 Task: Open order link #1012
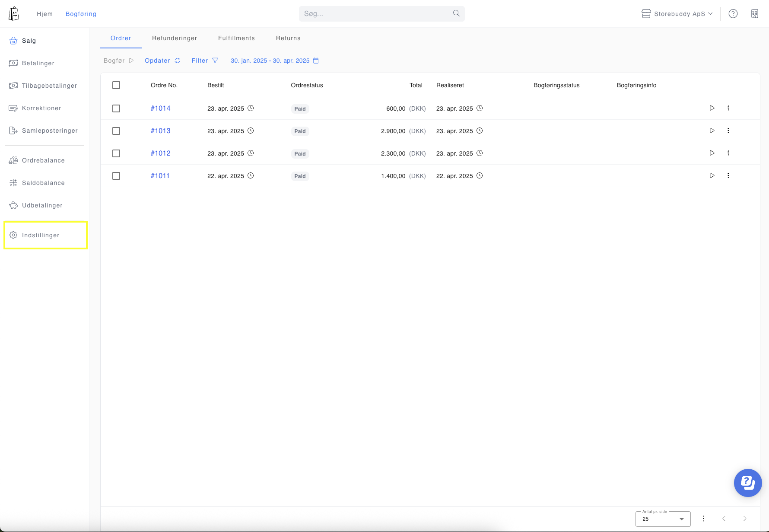coord(160,153)
